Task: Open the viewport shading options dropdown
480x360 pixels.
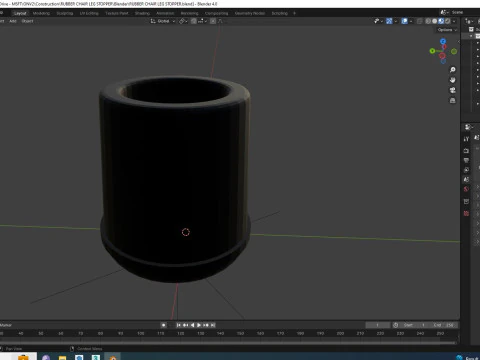Action: click(x=454, y=21)
